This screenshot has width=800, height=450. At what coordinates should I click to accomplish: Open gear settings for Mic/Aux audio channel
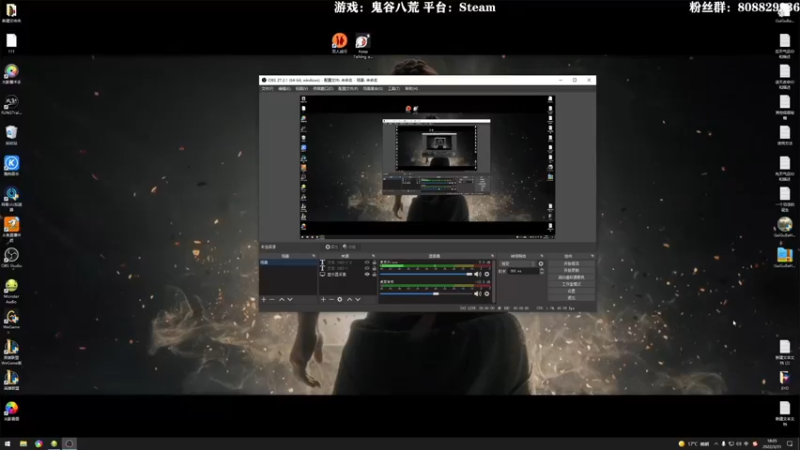tap(487, 274)
